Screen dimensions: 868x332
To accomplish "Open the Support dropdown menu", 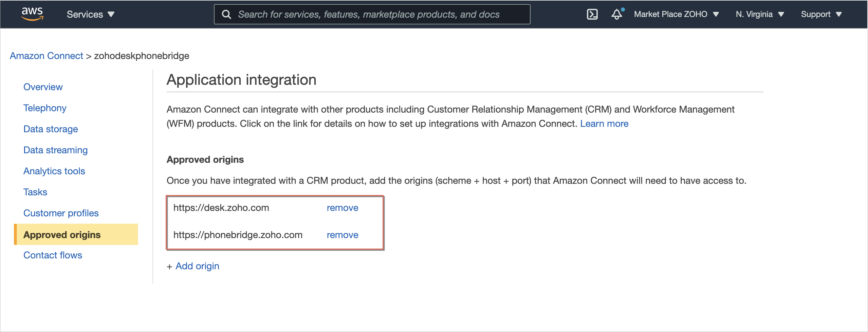I will [821, 14].
